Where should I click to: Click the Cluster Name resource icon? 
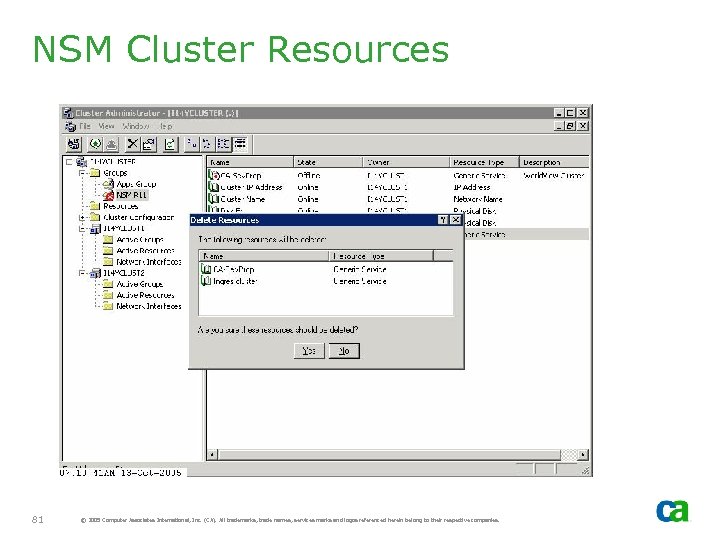tap(214, 199)
